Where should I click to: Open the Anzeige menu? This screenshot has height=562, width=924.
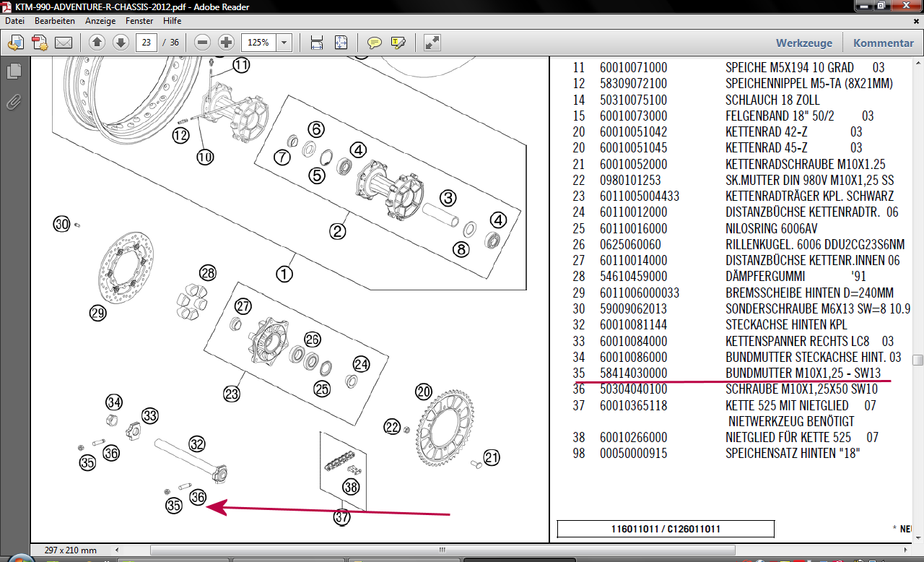[x=100, y=21]
